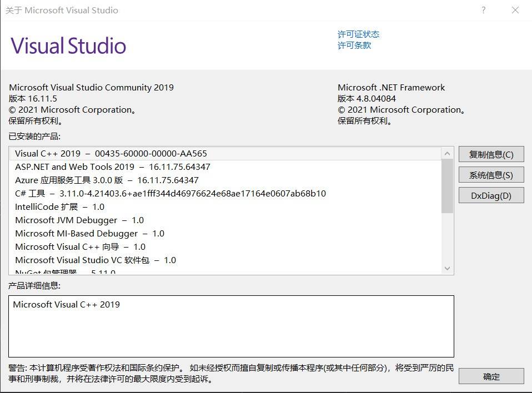Screen dimensions: 532x393
Task: Click the Microsoft .NET Framework label
Action: (x=391, y=88)
